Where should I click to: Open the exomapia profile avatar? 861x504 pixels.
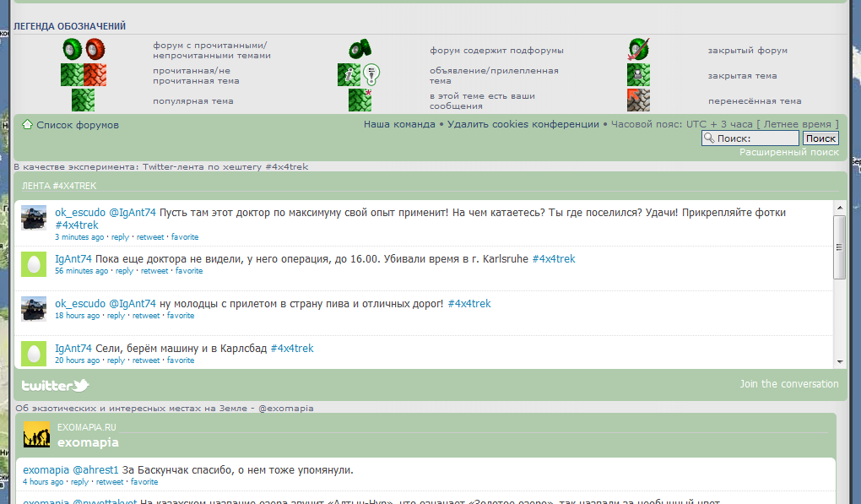pos(36,435)
